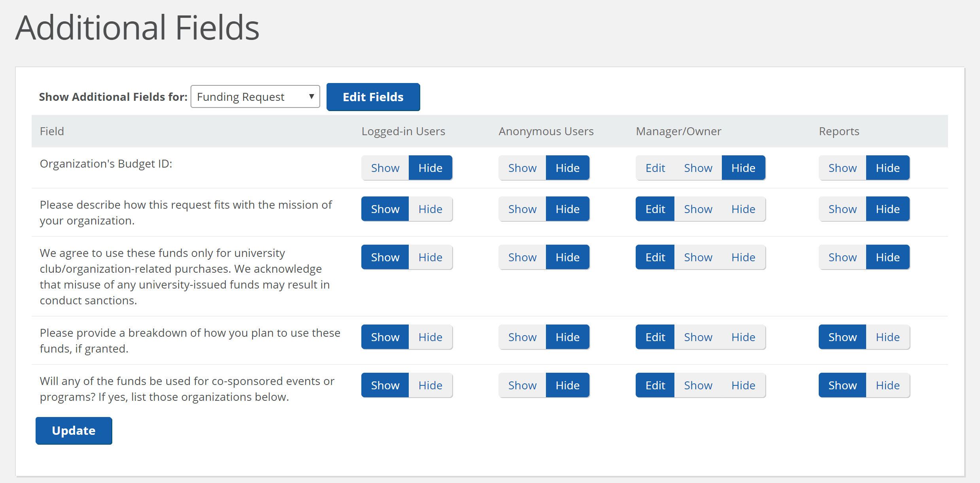
Task: Click the Organization's Budget ID field label
Action: (106, 164)
